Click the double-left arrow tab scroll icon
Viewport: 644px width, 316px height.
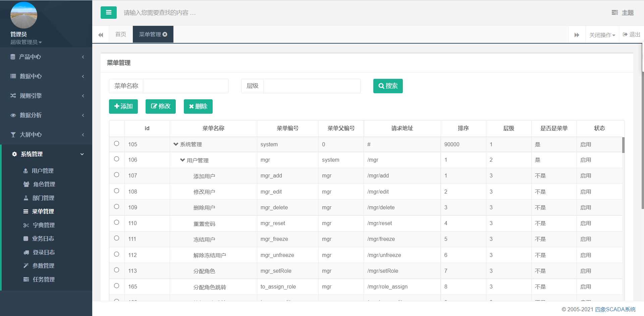(101, 35)
